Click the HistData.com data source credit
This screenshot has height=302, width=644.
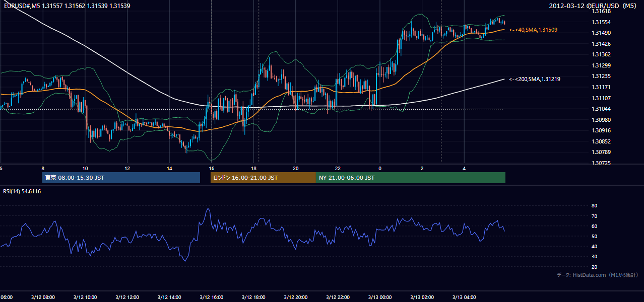pos(598,275)
